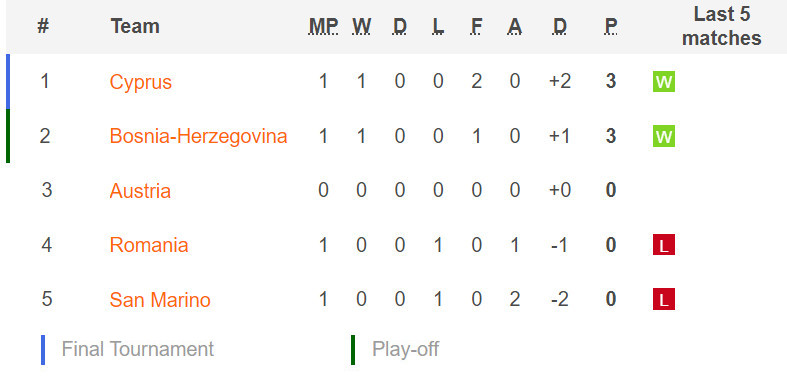Click the green Play-off legend marker
Screen dimensions: 787x379
[353, 349]
